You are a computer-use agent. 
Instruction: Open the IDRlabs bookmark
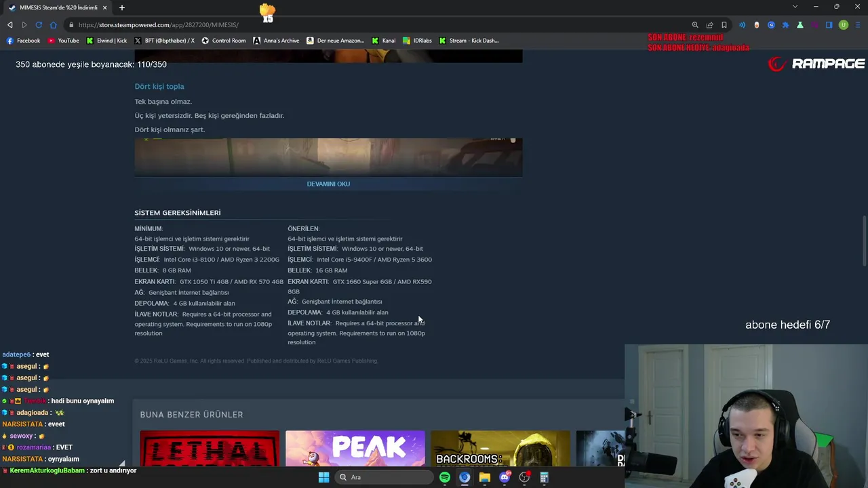(417, 41)
